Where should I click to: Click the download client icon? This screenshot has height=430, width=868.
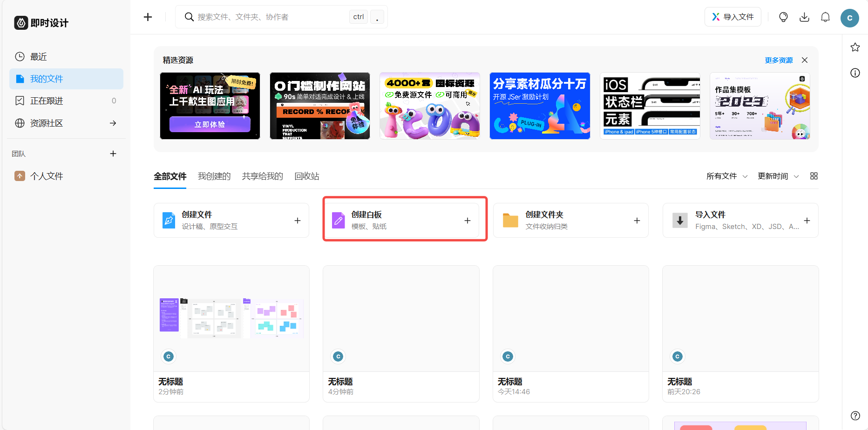(x=804, y=17)
